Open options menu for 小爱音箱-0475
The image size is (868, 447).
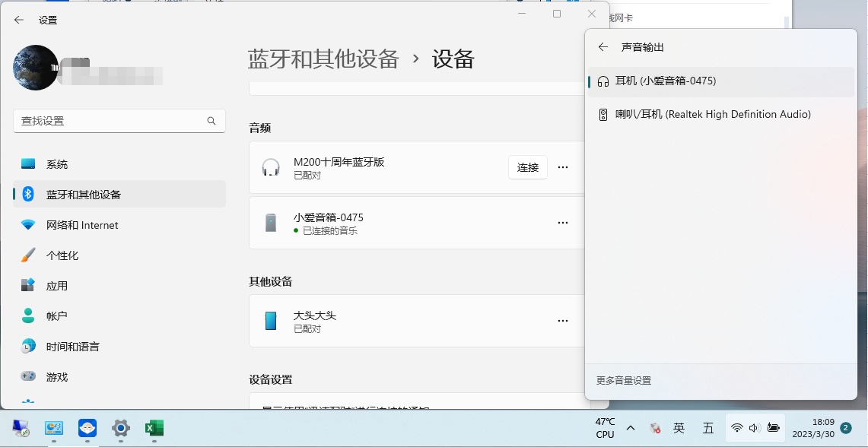click(563, 222)
